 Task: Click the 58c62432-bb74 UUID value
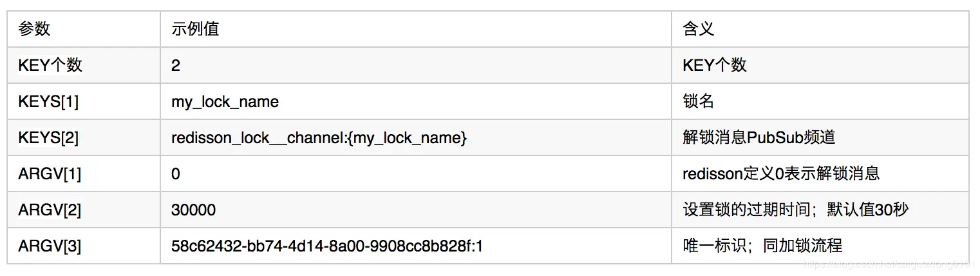[327, 246]
